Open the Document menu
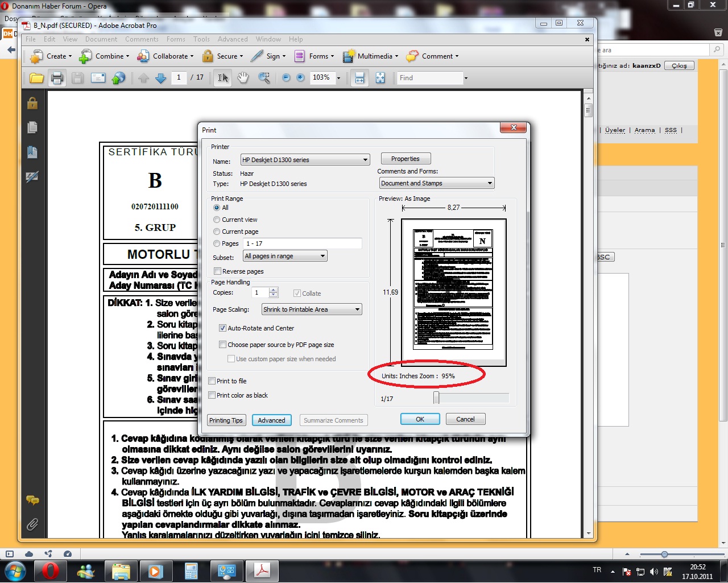The width and height of the screenshot is (728, 583). tap(101, 39)
